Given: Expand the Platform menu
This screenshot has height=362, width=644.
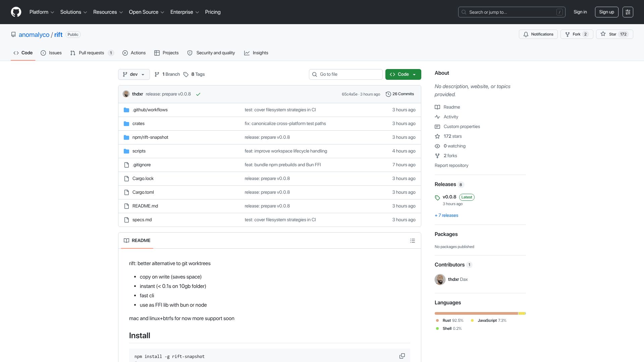Looking at the screenshot, I should (x=42, y=12).
